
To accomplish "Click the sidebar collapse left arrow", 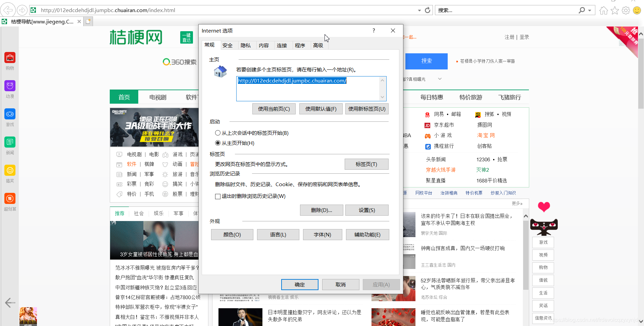I will tap(10, 303).
